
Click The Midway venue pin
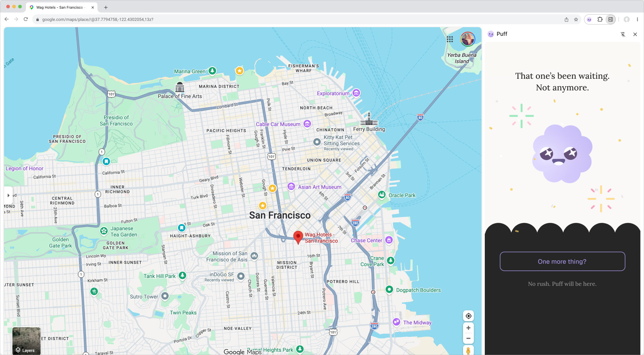[x=396, y=322]
